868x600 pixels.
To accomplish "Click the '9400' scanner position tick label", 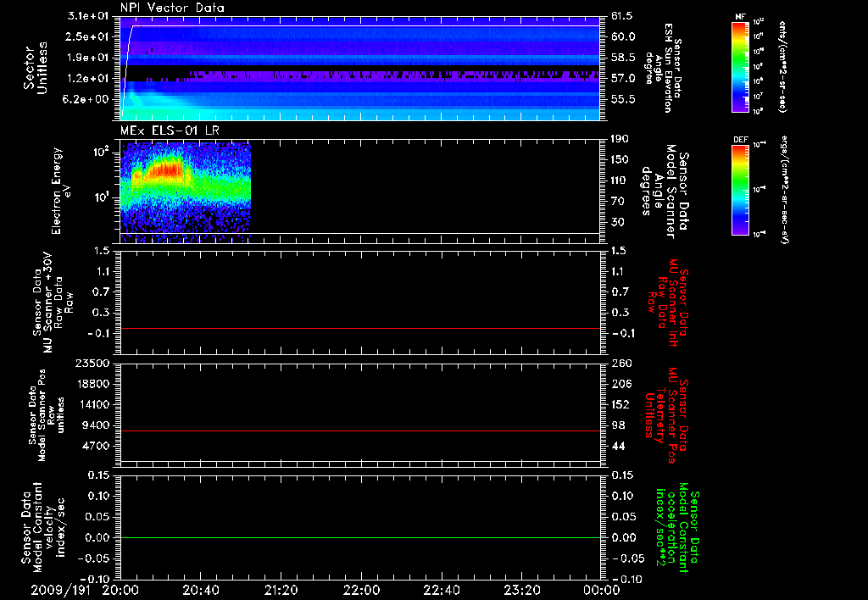I will coord(97,425).
